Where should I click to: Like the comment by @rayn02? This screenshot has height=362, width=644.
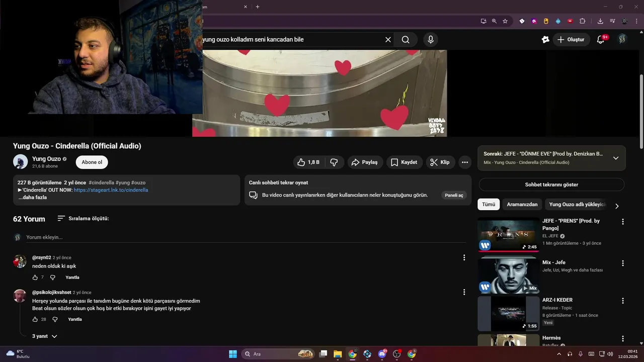click(x=35, y=278)
